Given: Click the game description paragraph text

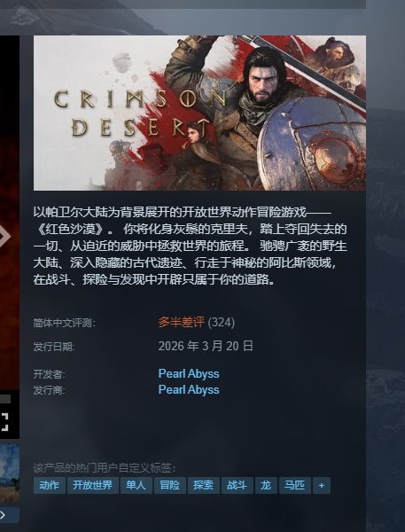Looking at the screenshot, I should pos(190,246).
